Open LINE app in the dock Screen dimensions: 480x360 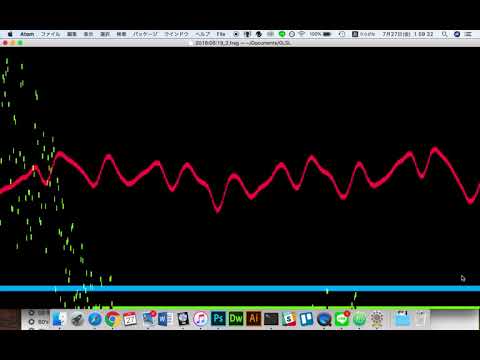point(342,319)
